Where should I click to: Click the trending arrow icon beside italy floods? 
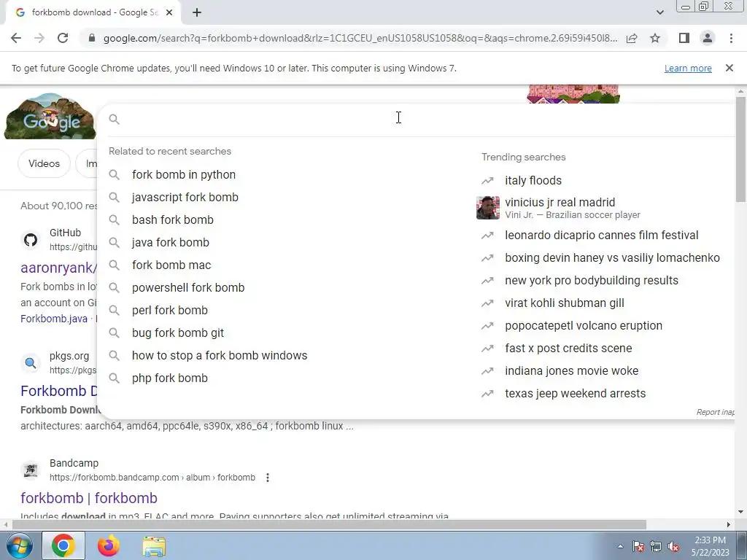pos(487,181)
